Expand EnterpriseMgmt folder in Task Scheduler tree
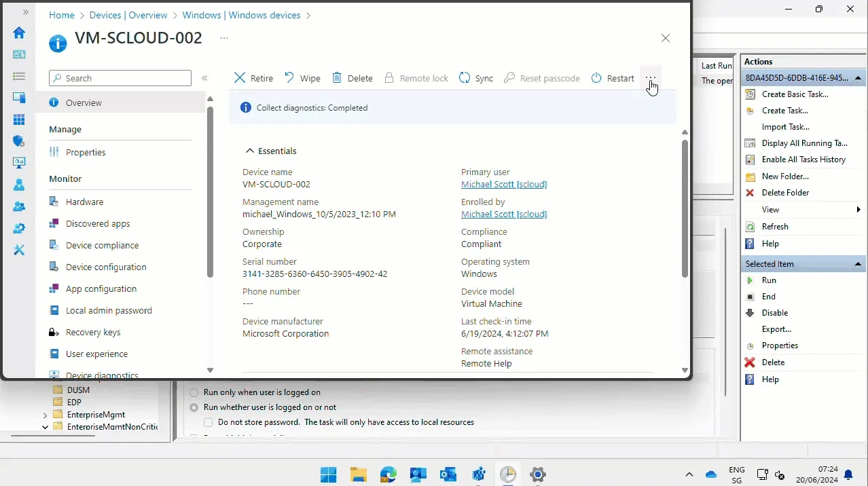 [x=45, y=415]
